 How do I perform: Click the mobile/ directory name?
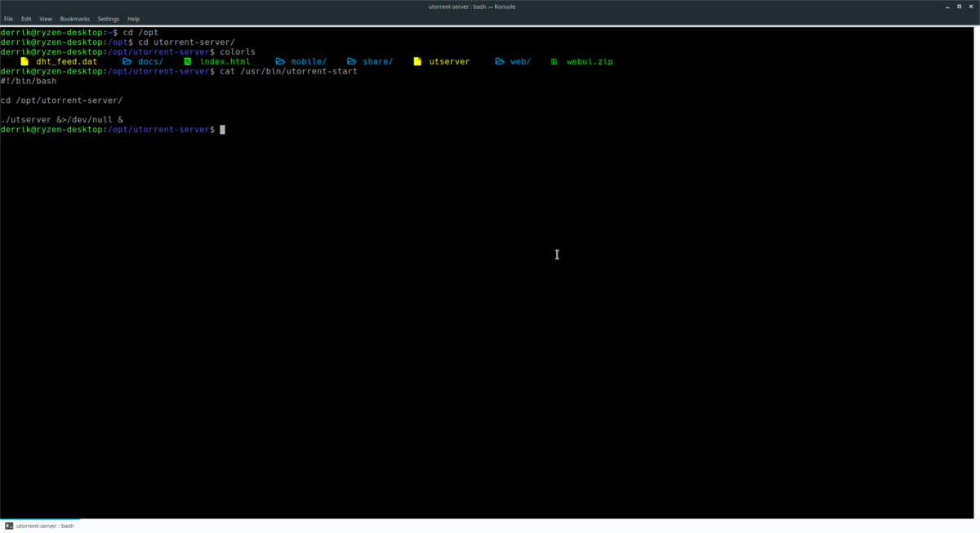tap(309, 61)
